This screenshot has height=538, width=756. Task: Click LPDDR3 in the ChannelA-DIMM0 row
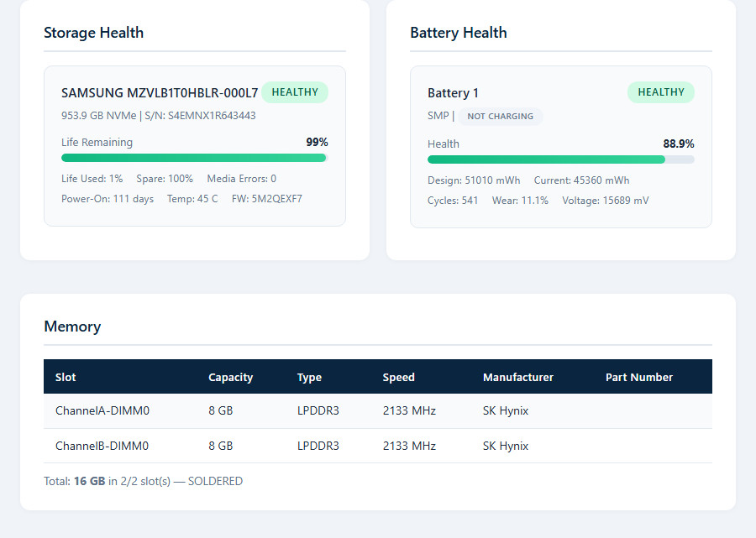pyautogui.click(x=318, y=411)
